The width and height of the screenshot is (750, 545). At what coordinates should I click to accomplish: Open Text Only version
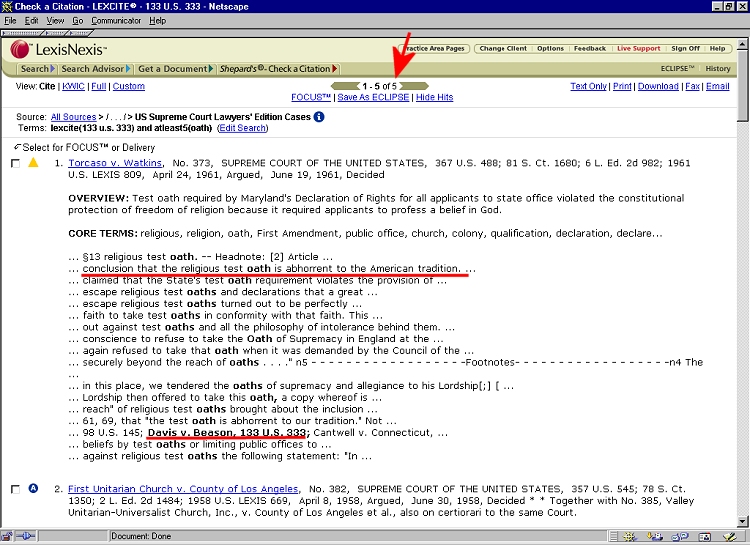[588, 86]
